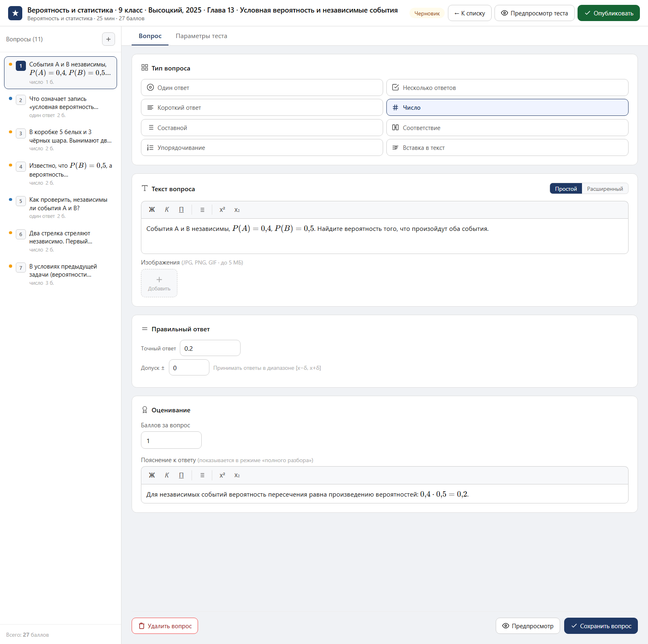Click the Точный ответ input field
648x644 pixels.
[x=210, y=348]
